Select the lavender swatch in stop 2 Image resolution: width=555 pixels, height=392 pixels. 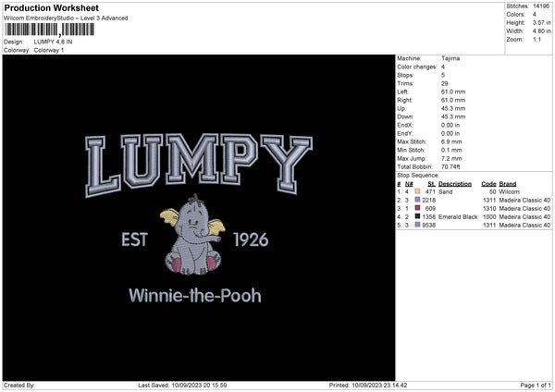pyautogui.click(x=418, y=200)
